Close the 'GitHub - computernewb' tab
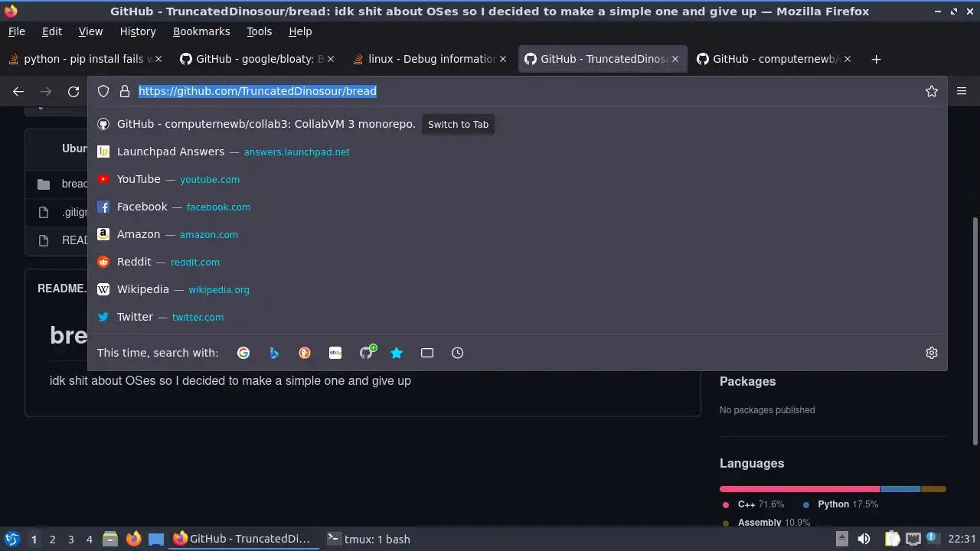Viewport: 980px width, 551px height. [848, 59]
